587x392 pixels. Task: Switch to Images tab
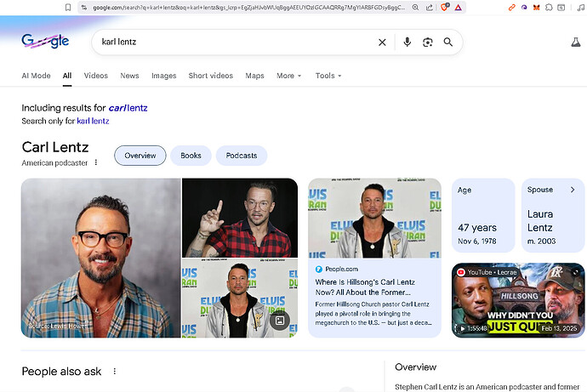pyautogui.click(x=163, y=76)
